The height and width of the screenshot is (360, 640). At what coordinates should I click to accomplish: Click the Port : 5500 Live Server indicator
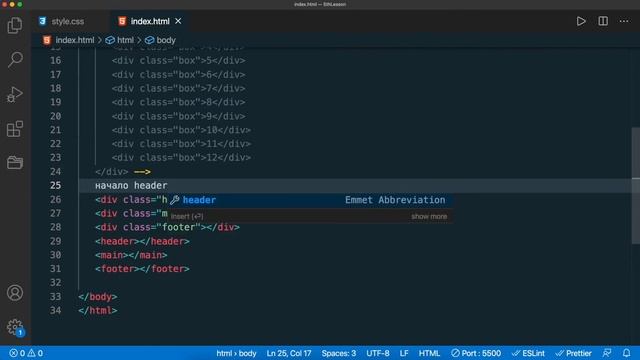[476, 353]
